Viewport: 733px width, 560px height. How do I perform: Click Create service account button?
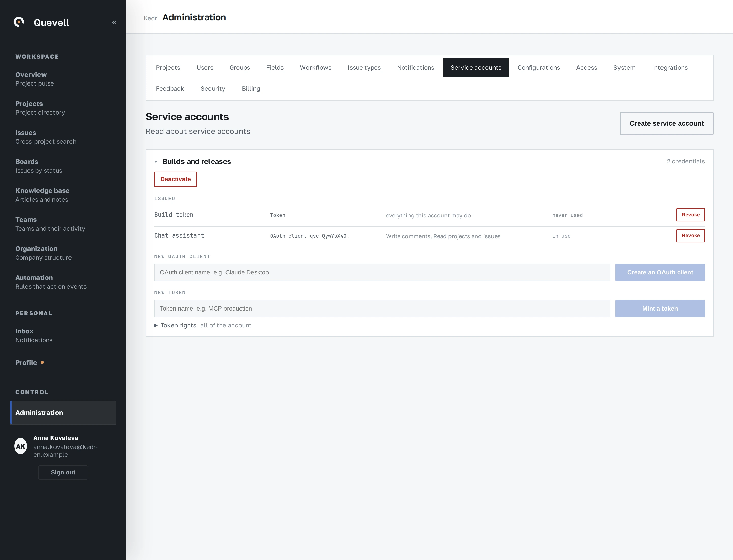667,123
